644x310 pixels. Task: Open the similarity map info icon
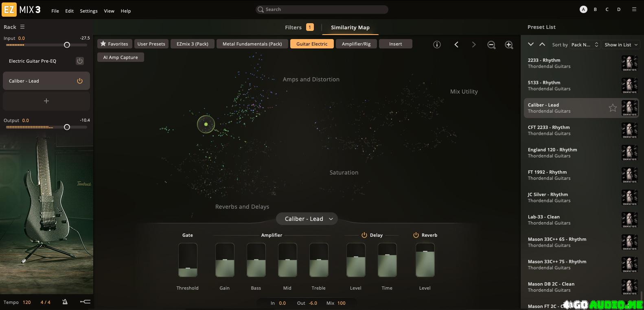click(437, 45)
